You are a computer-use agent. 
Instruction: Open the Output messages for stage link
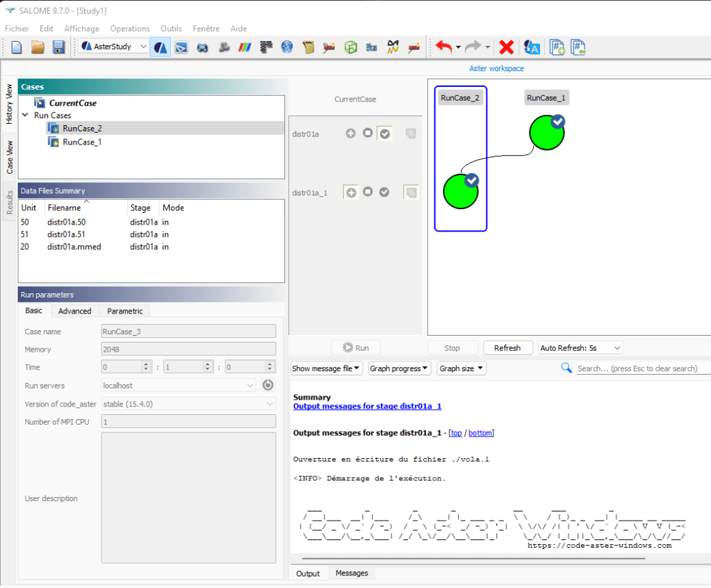pyautogui.click(x=367, y=406)
